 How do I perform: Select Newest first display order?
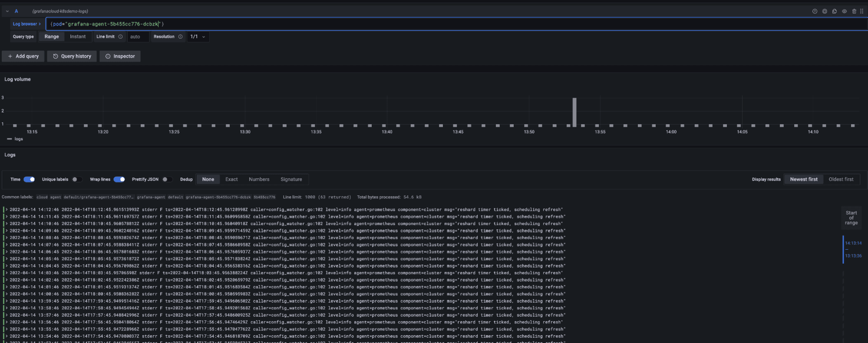[804, 179]
